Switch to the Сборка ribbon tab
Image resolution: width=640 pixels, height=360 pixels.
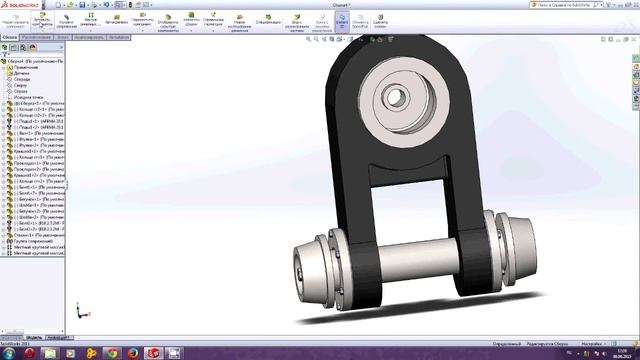[9, 37]
